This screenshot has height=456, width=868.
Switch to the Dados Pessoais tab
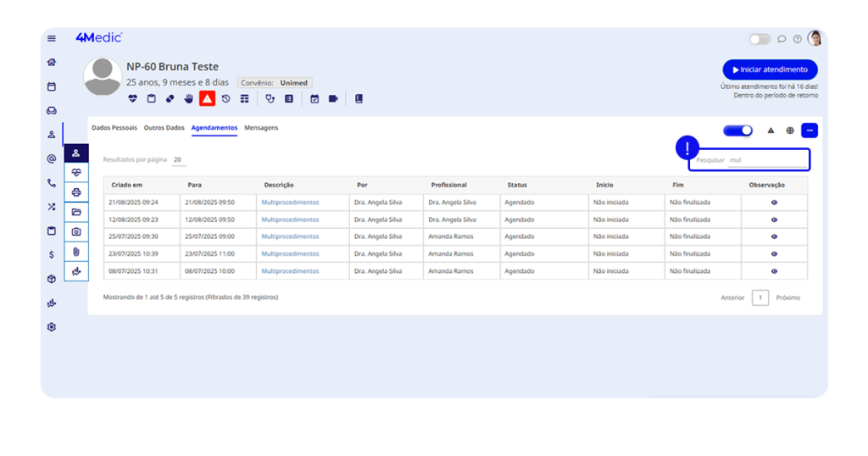click(x=114, y=128)
